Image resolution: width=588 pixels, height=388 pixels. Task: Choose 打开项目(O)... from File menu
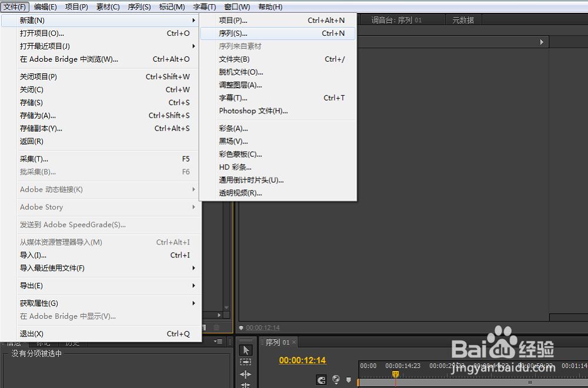(x=100, y=34)
